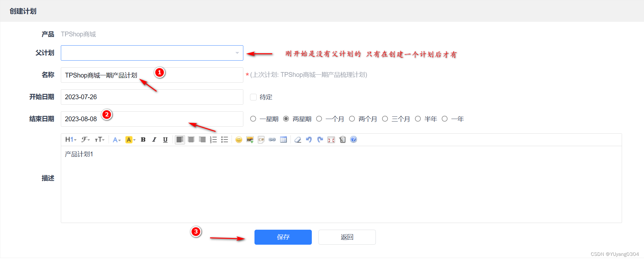The width and height of the screenshot is (644, 260).
Task: Click the 返回 back button
Action: click(347, 237)
